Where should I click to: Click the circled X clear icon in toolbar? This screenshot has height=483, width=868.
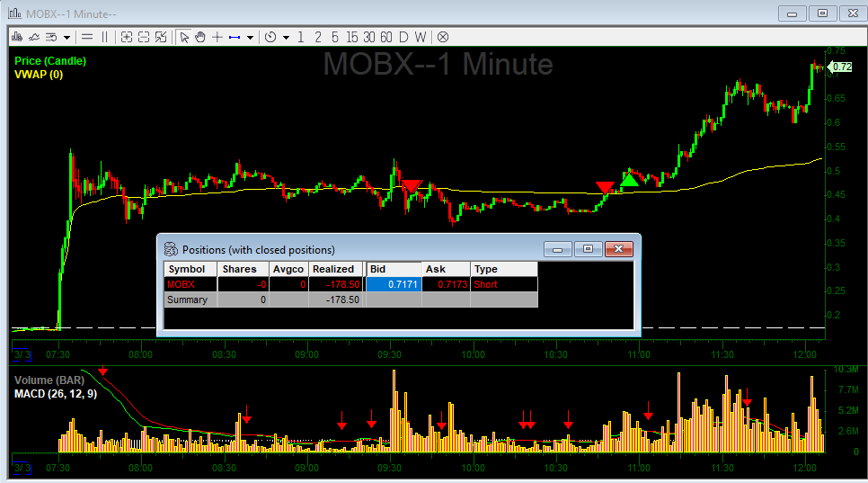443,37
